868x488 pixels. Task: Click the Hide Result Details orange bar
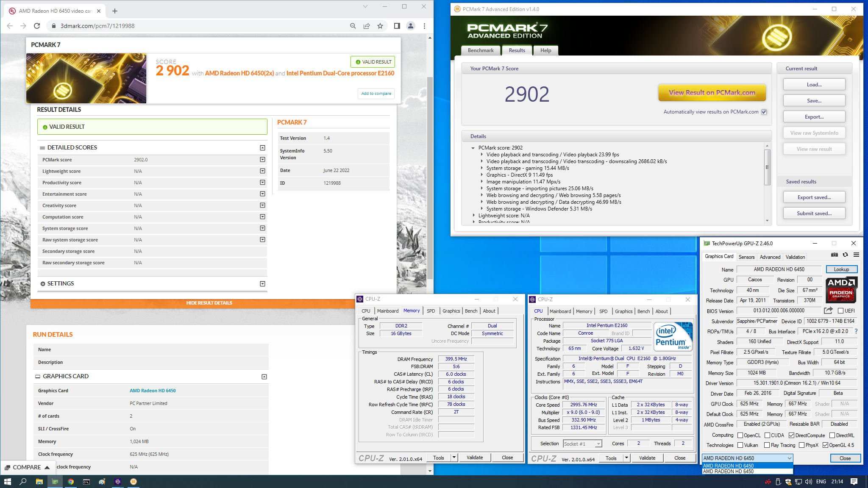coord(209,303)
